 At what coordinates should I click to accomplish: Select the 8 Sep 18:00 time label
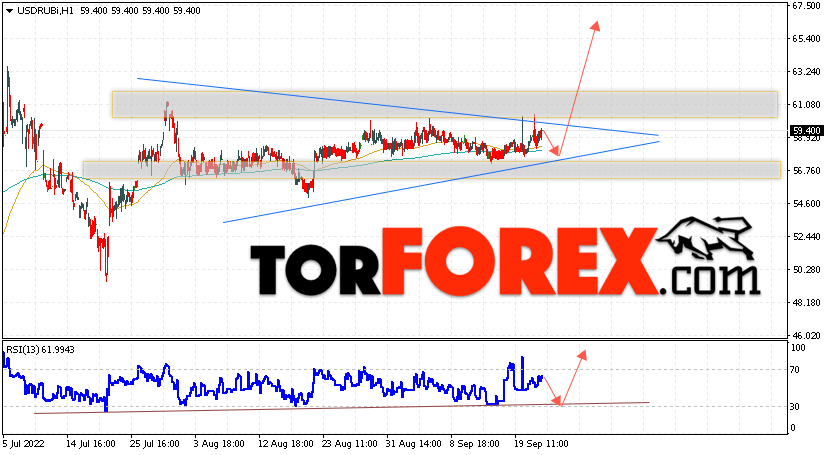click(x=475, y=443)
